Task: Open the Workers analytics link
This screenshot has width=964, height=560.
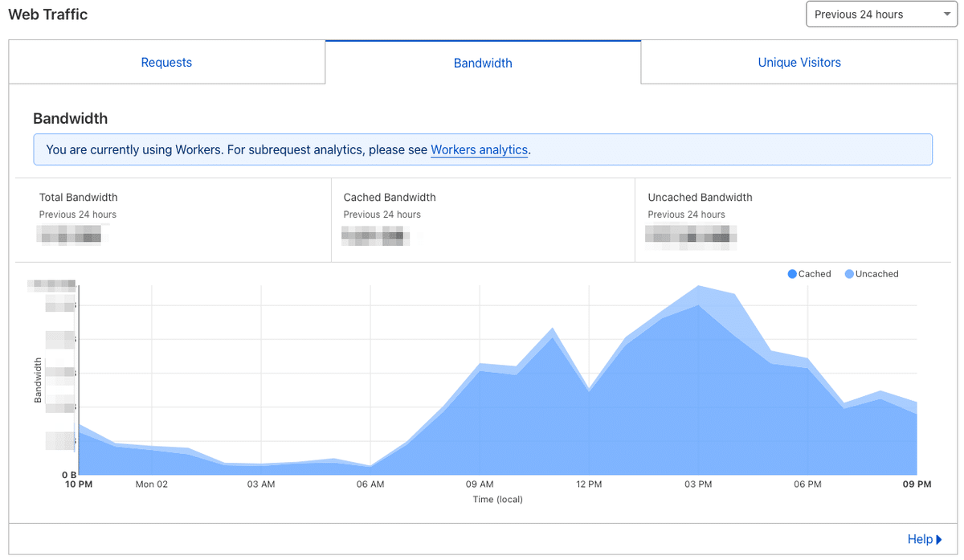Action: coord(479,149)
